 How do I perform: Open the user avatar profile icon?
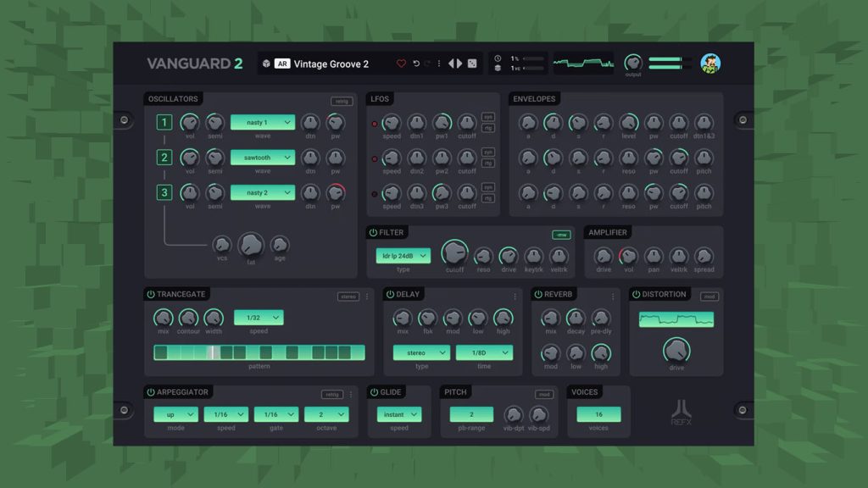click(710, 64)
